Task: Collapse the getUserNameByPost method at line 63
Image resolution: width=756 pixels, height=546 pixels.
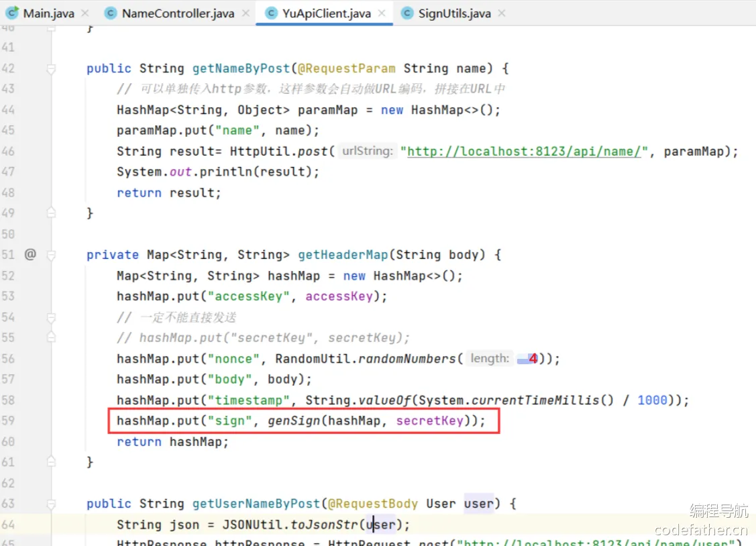Action: (x=51, y=504)
